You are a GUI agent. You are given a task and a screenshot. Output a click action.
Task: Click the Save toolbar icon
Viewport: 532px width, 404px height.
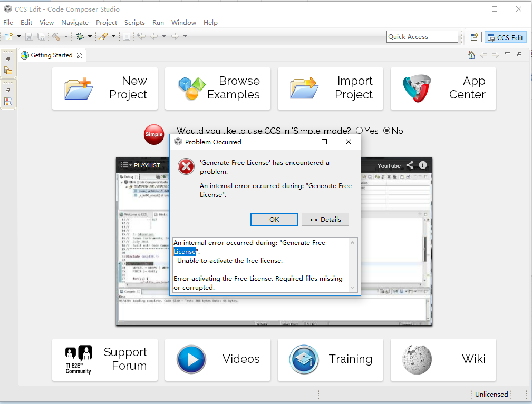29,36
